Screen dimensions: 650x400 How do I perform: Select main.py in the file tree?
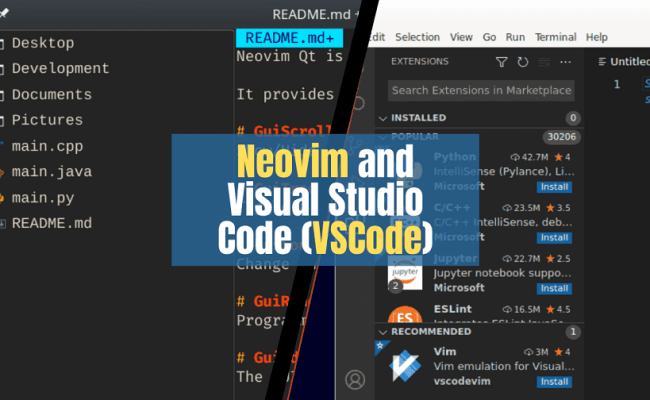point(43,198)
